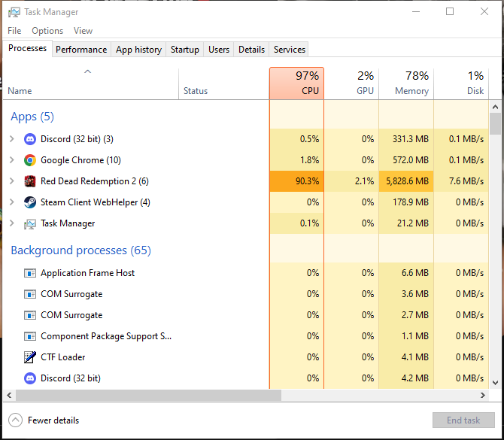The width and height of the screenshot is (504, 440).
Task: Select the Application Frame Host name
Action: tap(87, 273)
